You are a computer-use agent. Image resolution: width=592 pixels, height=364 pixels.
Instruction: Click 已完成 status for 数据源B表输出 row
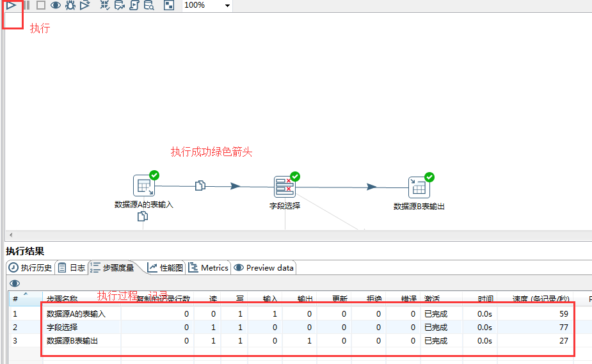436,341
